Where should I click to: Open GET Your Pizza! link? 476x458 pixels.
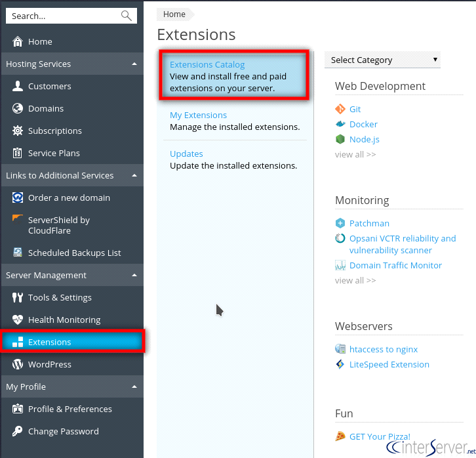pyautogui.click(x=380, y=436)
